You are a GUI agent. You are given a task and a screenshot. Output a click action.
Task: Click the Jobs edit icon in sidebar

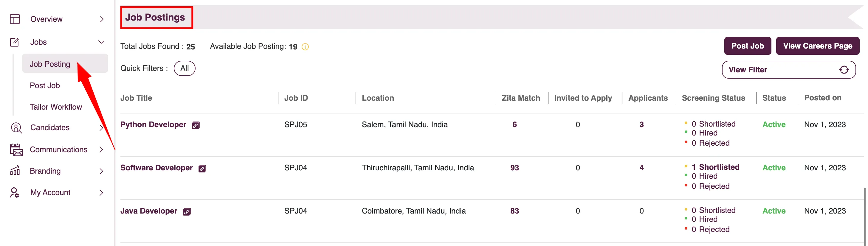tap(15, 42)
